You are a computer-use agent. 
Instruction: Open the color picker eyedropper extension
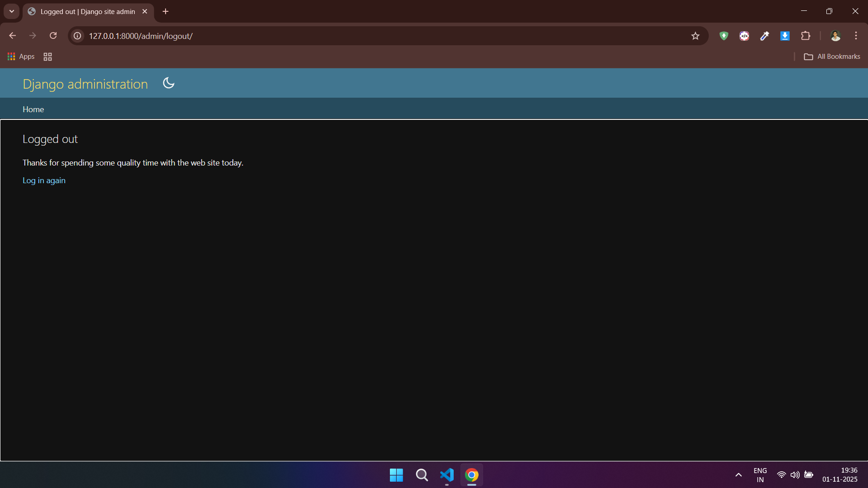(x=764, y=36)
